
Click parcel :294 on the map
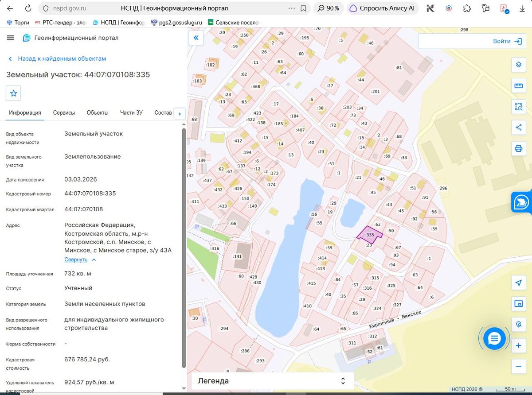coord(224,329)
